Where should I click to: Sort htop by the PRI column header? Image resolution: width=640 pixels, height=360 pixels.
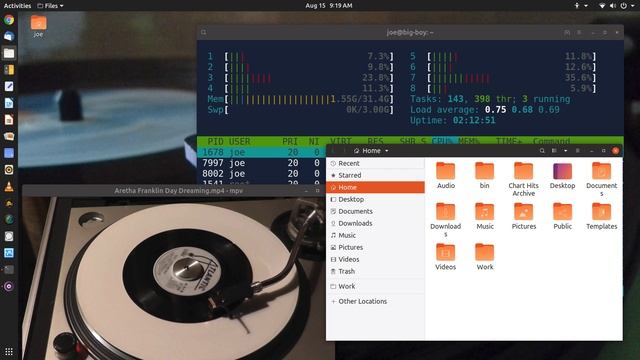tap(290, 141)
